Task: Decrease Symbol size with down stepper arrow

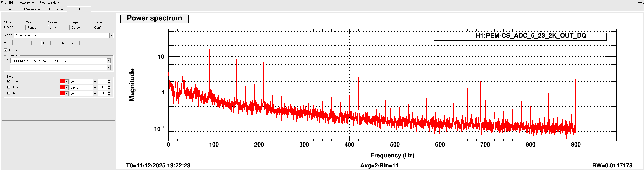Action: pyautogui.click(x=109, y=89)
